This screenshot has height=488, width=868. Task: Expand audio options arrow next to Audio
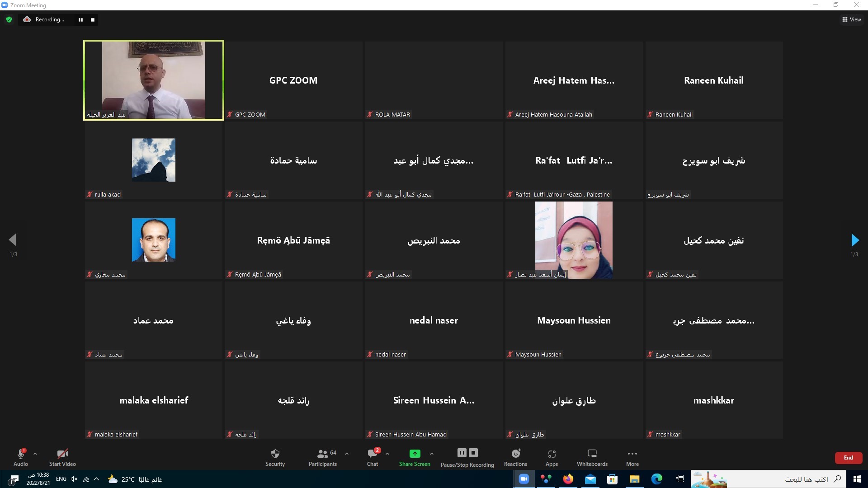tap(35, 453)
